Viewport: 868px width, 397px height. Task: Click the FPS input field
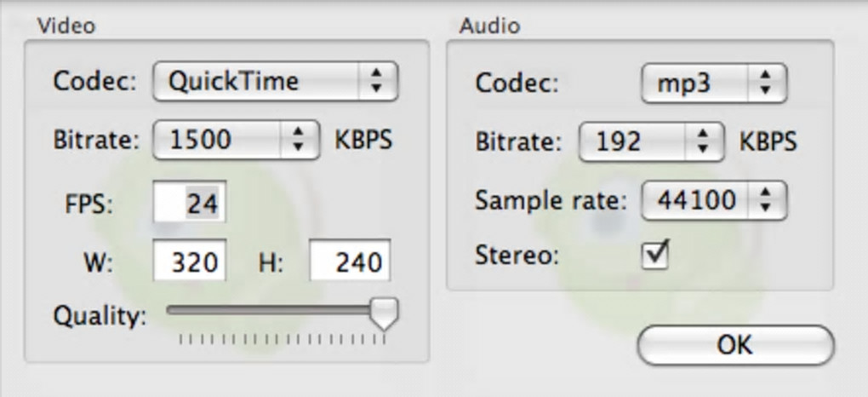point(190,202)
